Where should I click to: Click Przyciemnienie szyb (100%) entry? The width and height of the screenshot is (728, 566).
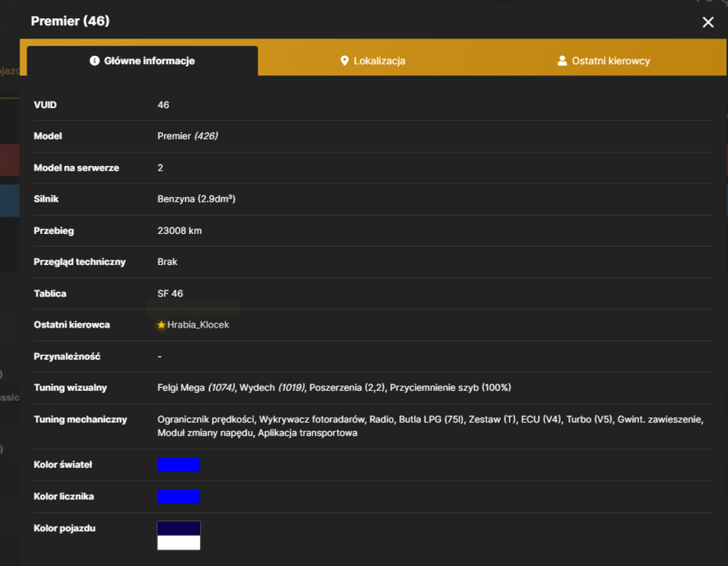pos(450,388)
